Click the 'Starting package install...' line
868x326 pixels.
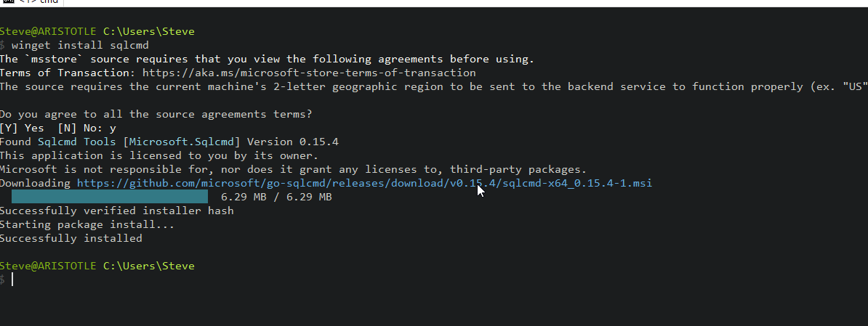point(87,224)
